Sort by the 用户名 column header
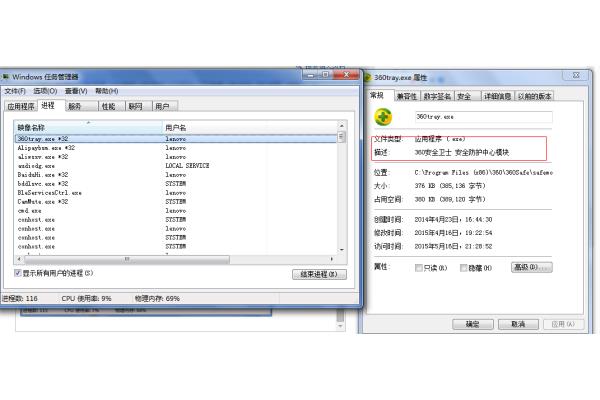Viewport: 600px width, 400px height. (250, 127)
